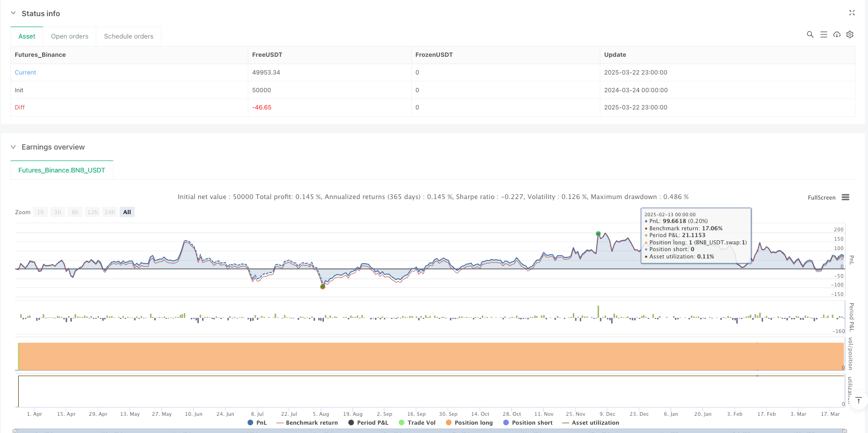Click the FullScreen button
Screen dimensions: 868x433
click(x=821, y=197)
